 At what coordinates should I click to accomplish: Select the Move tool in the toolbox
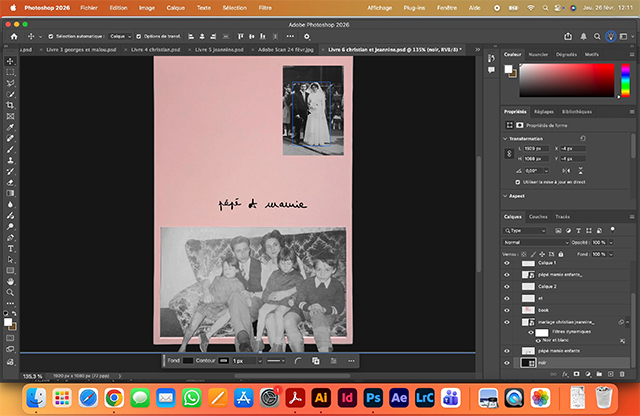11,61
